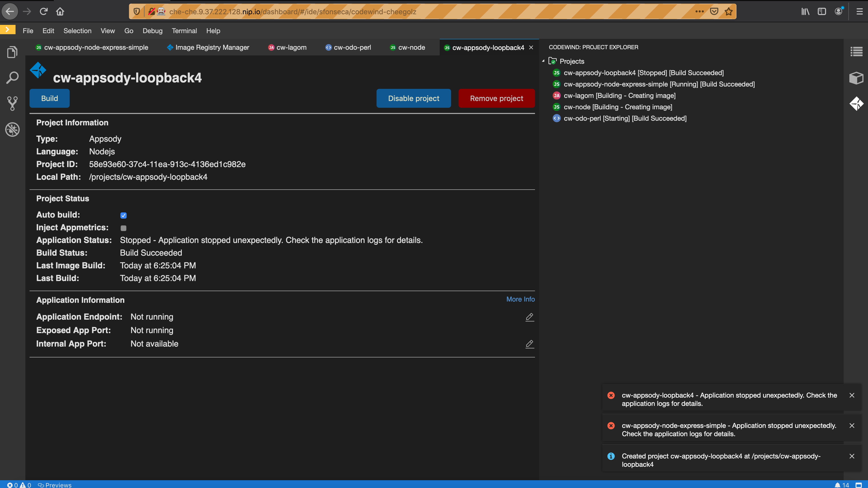868x488 pixels.
Task: Expand the yellow sidebar arrow near File menu
Action: point(8,30)
